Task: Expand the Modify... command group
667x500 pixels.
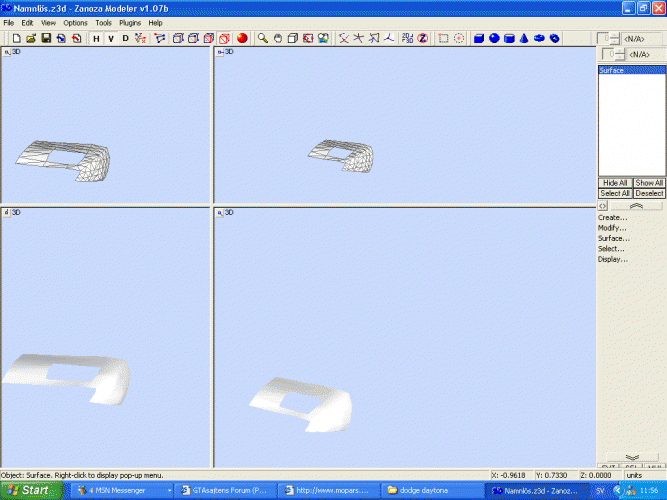Action: pyautogui.click(x=613, y=228)
